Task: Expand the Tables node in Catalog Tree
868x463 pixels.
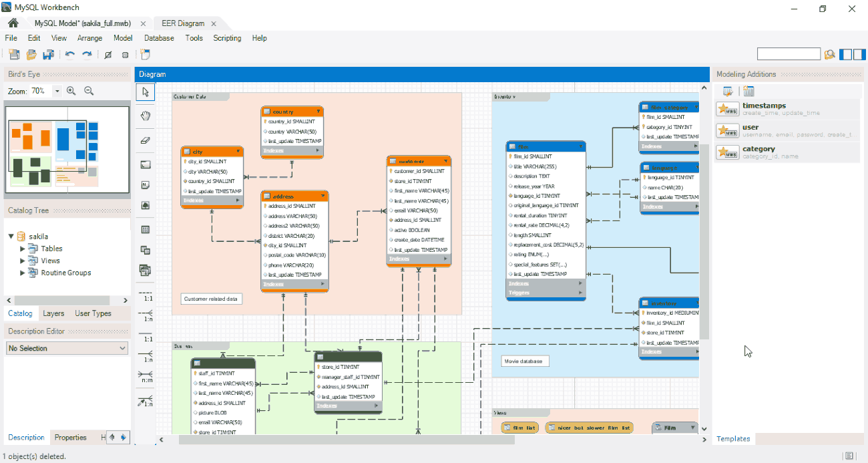Action: (23, 249)
